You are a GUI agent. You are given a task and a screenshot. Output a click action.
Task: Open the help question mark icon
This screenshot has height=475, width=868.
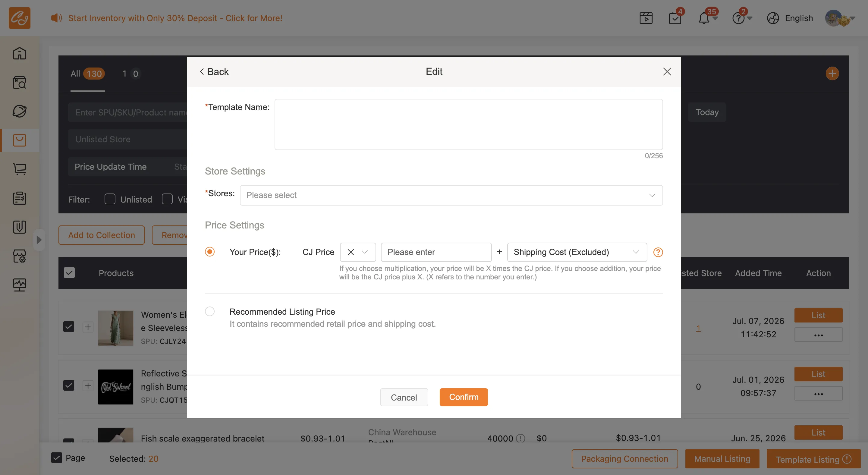point(738,18)
